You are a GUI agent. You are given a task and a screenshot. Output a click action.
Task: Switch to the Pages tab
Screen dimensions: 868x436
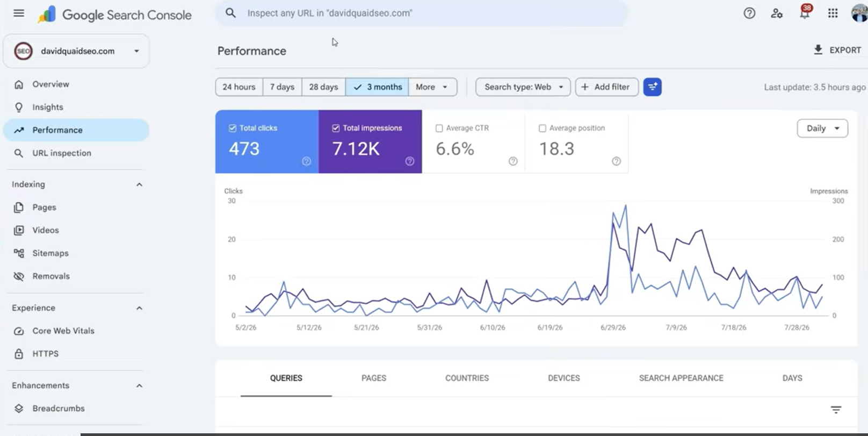click(x=374, y=378)
